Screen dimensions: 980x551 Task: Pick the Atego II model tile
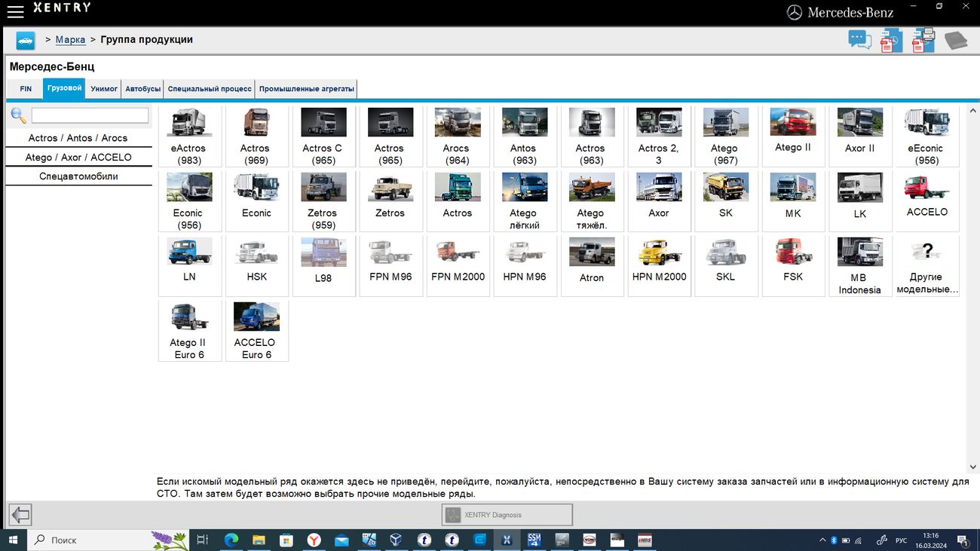point(793,136)
